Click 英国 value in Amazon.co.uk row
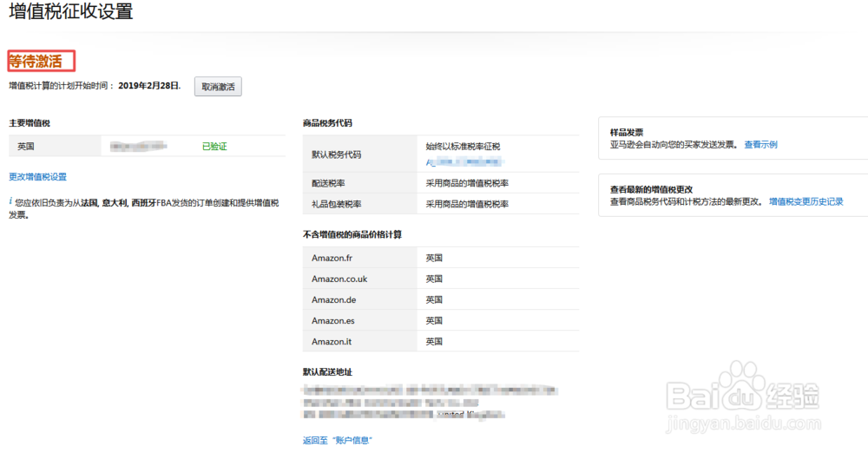868x453 pixels. (x=434, y=279)
